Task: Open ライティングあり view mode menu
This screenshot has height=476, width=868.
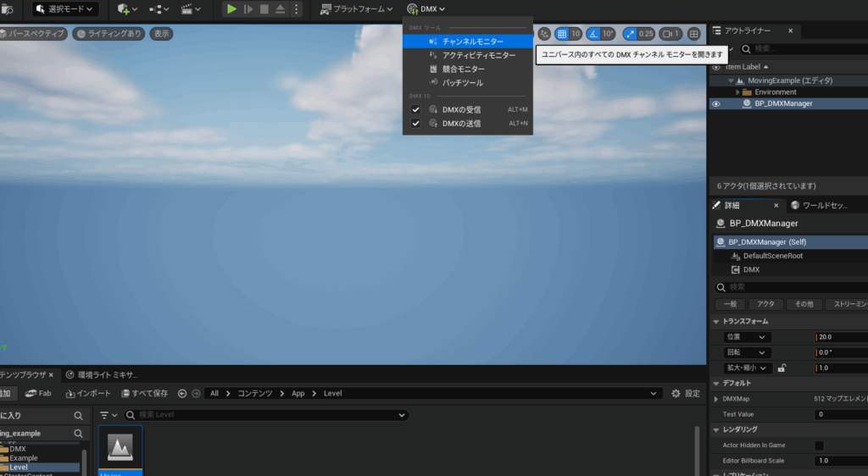Action: 108,34
